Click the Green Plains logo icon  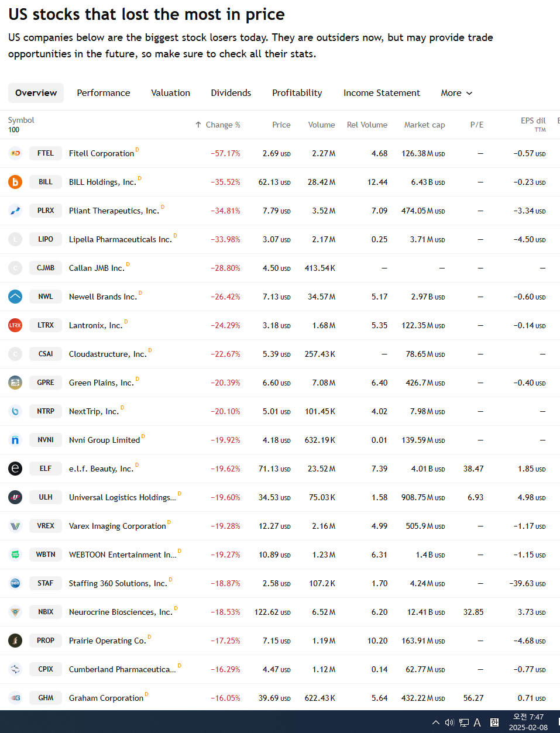(15, 383)
